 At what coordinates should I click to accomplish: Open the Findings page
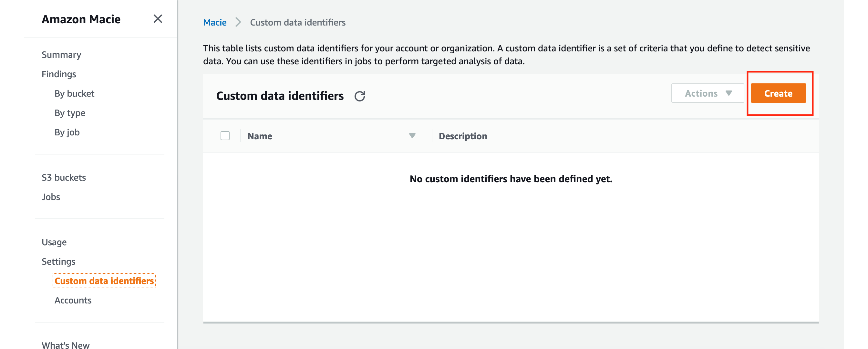tap(59, 74)
